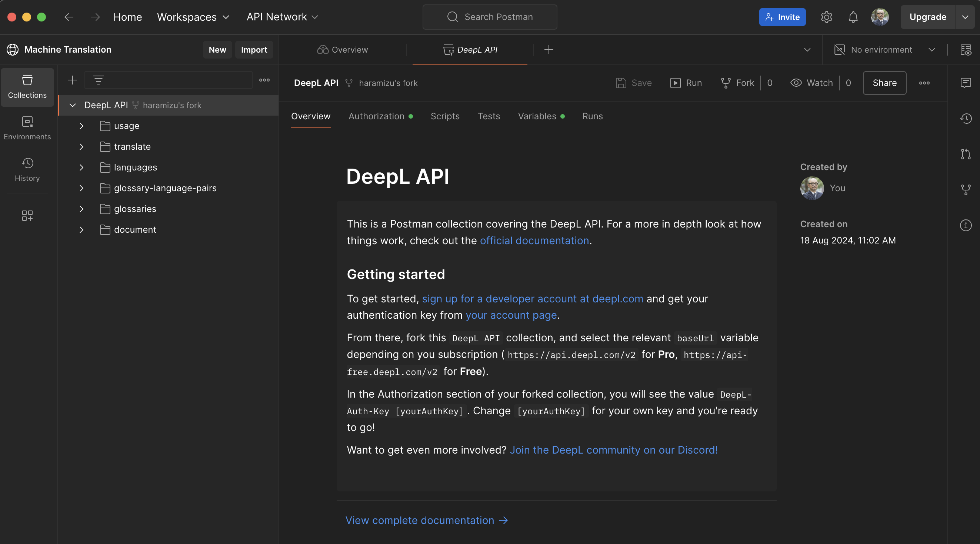Go back with the left arrow
The height and width of the screenshot is (544, 980).
[69, 17]
